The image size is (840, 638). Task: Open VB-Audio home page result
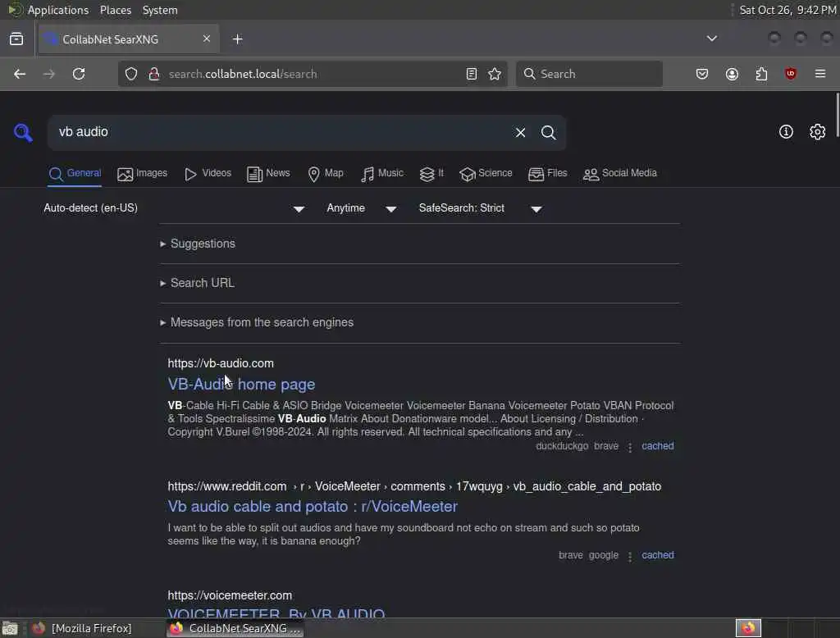click(241, 384)
